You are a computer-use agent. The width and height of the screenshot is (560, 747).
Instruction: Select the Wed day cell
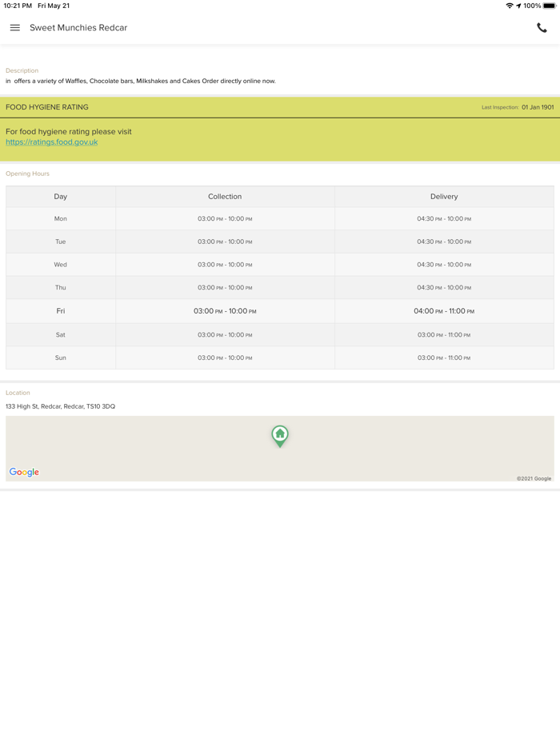(61, 265)
